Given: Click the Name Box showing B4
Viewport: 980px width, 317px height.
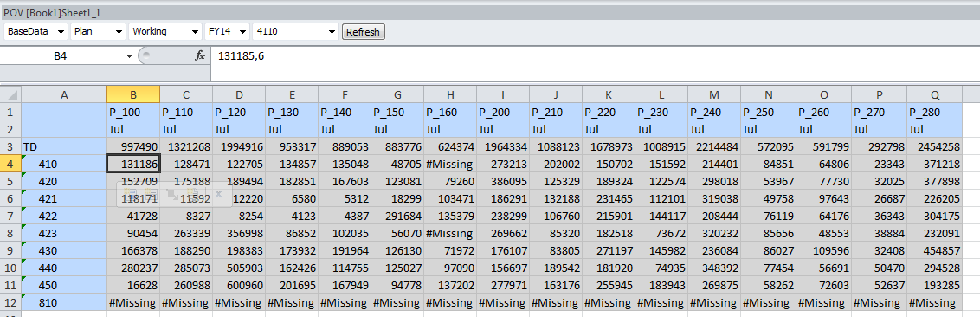Looking at the screenshot, I should (61, 55).
